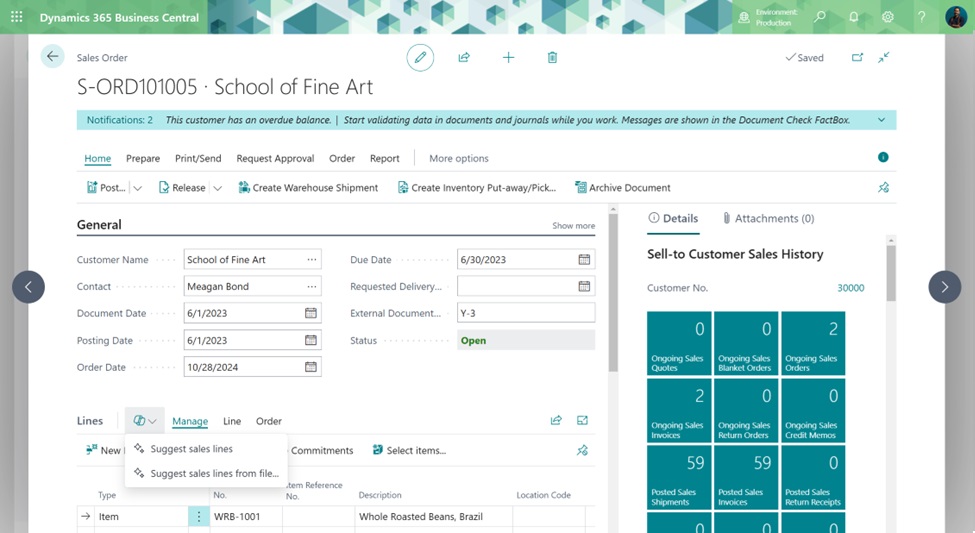Open page in new window icon

857,57
